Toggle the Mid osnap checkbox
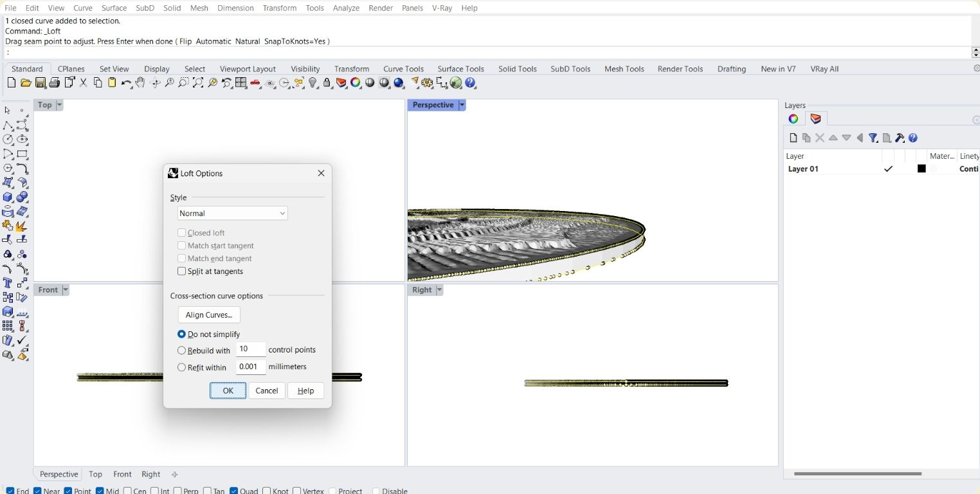 pyautogui.click(x=100, y=491)
